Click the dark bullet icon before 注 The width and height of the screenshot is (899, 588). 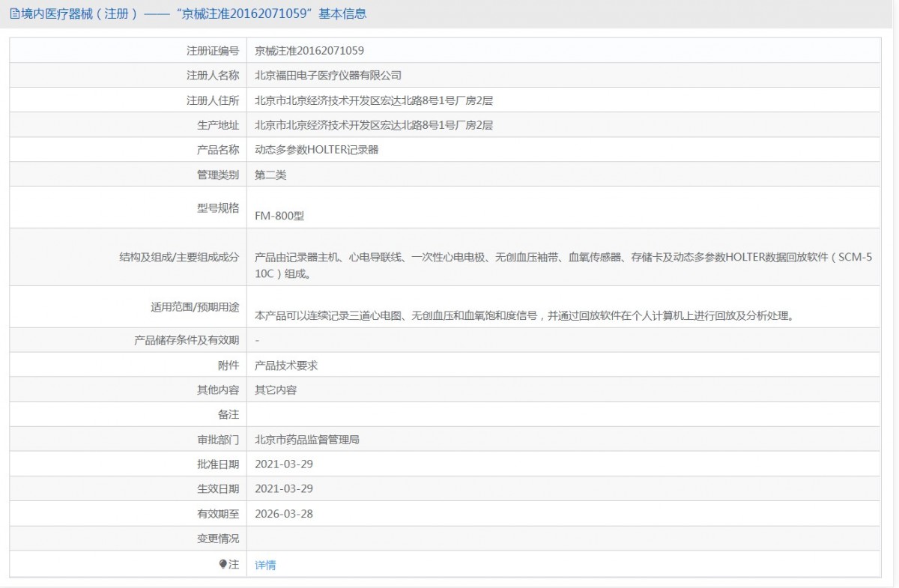223,564
